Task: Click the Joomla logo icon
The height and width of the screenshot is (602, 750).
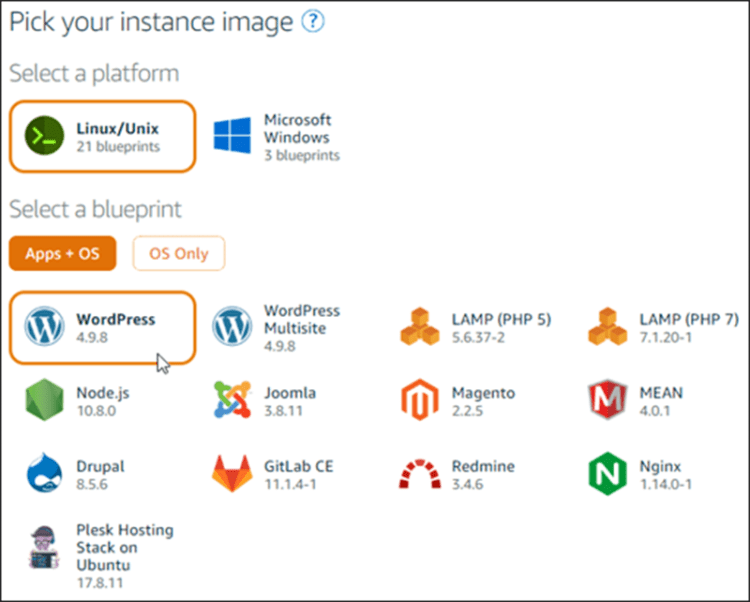Action: click(x=232, y=400)
